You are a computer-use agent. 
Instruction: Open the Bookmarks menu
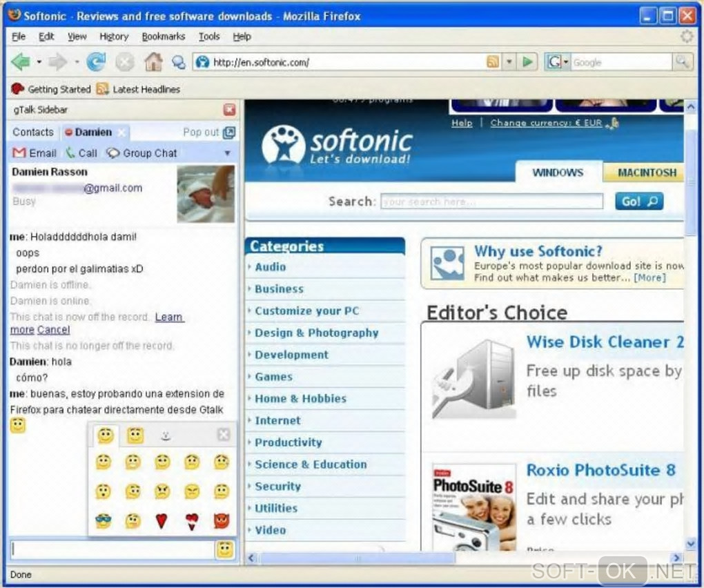click(x=164, y=37)
